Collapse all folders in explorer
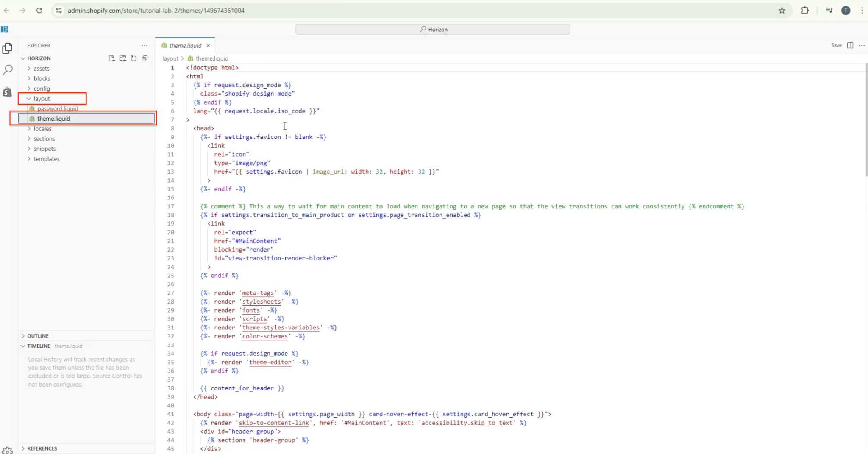The image size is (868, 454). 145,58
